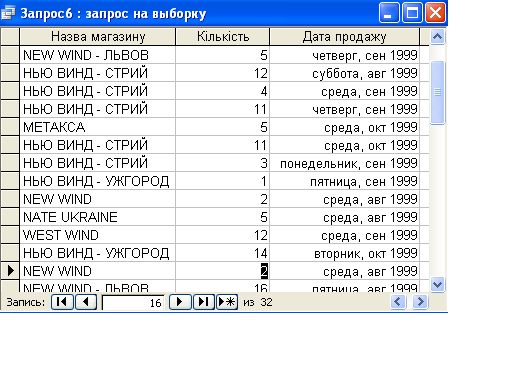Screen dimensions: 512x384
Task: Click the vertical scrollbar thumb
Action: pyautogui.click(x=437, y=93)
